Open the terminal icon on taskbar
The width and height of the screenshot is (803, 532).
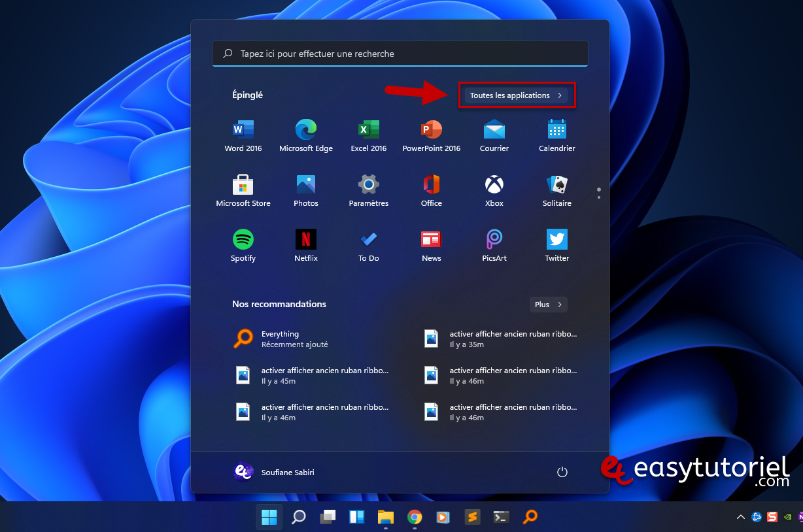(x=501, y=517)
